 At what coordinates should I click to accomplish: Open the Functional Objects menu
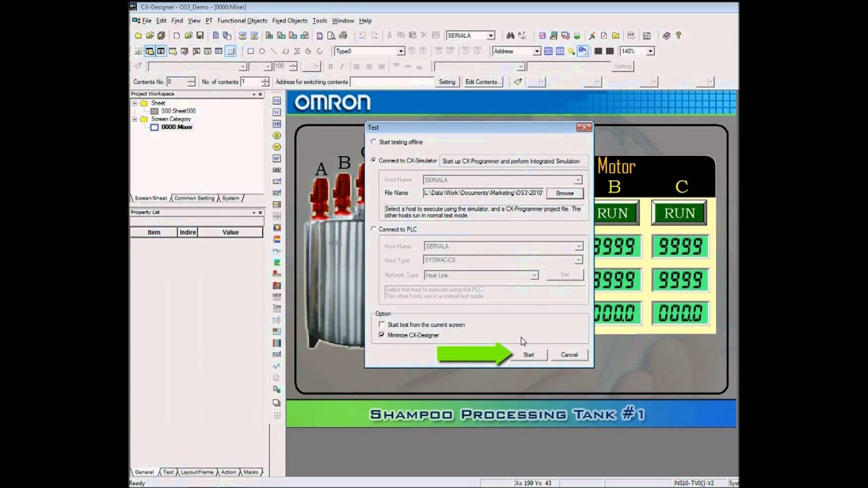[x=242, y=21]
